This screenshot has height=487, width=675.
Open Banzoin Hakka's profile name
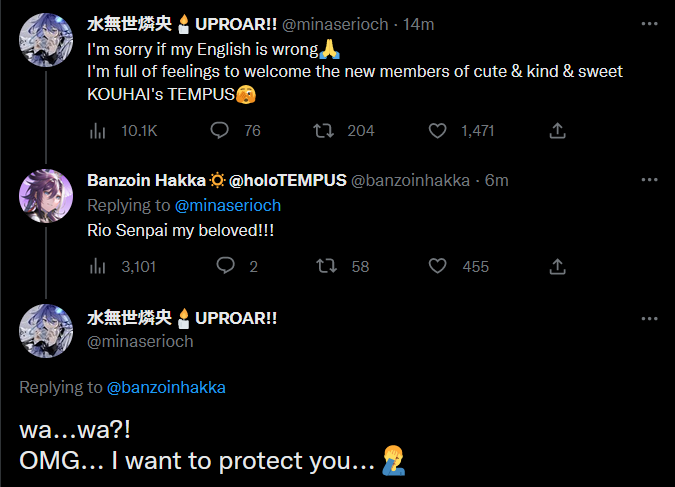click(146, 180)
